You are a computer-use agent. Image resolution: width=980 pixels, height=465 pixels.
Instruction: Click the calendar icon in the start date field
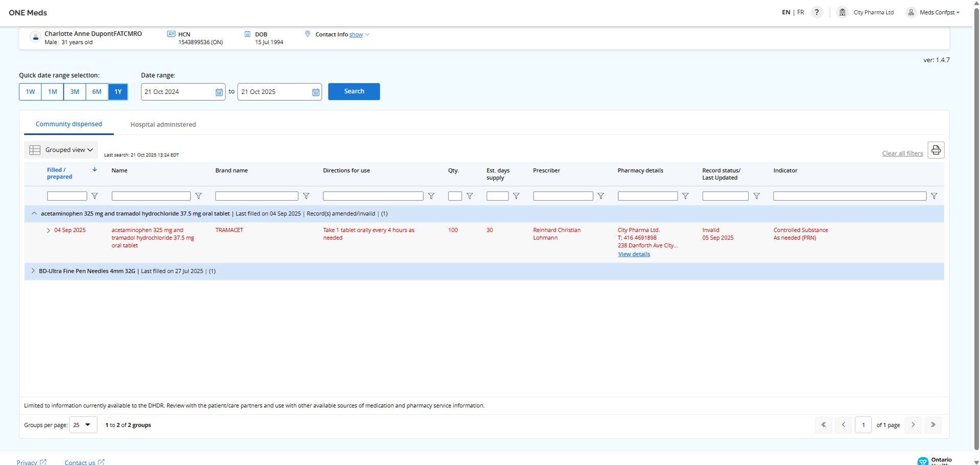(x=219, y=92)
